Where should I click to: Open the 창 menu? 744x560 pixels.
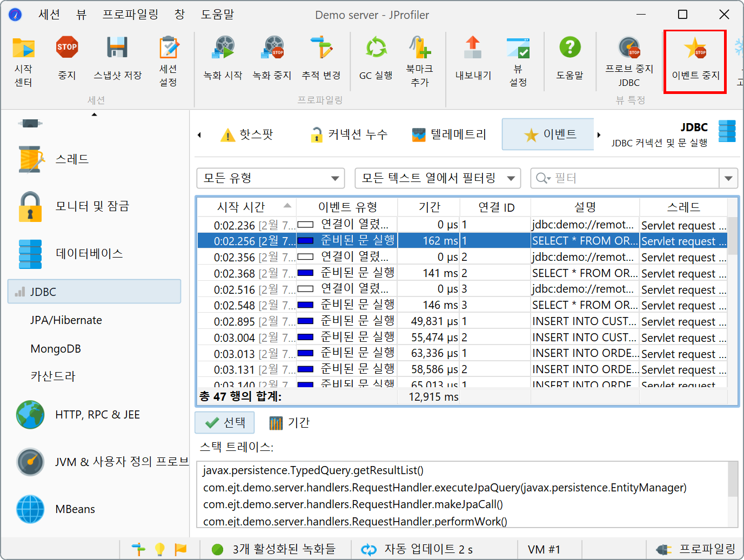click(180, 15)
